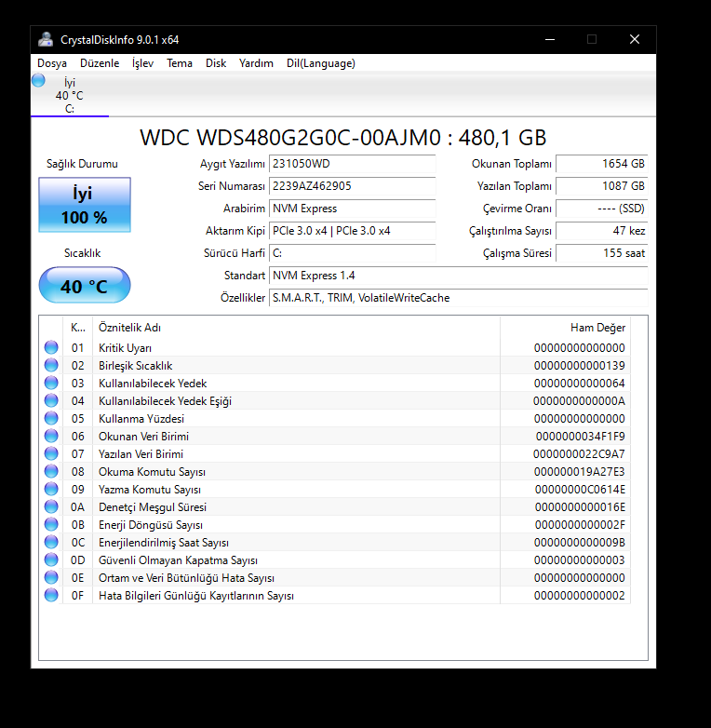The width and height of the screenshot is (711, 728).
Task: Minimize the CrystalDiskInfo window
Action: [x=550, y=39]
